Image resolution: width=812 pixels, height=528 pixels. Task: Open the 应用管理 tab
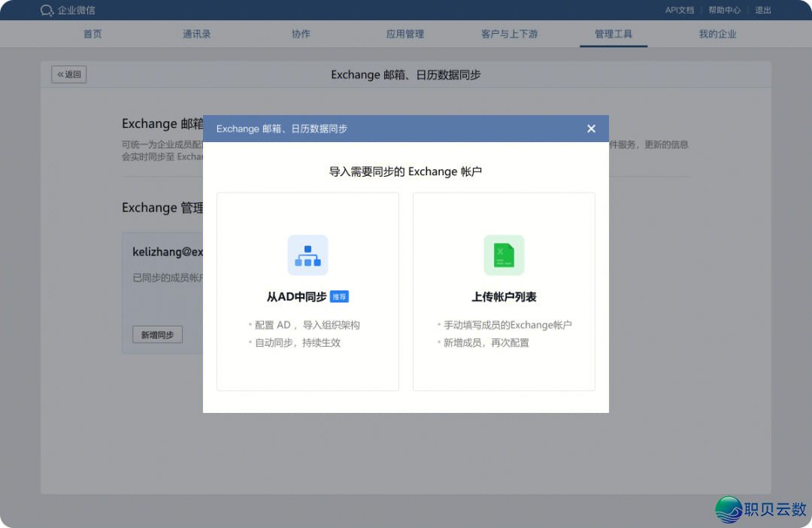pos(404,33)
